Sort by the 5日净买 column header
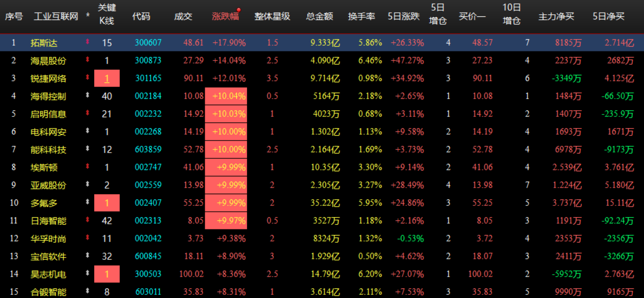 (x=609, y=16)
